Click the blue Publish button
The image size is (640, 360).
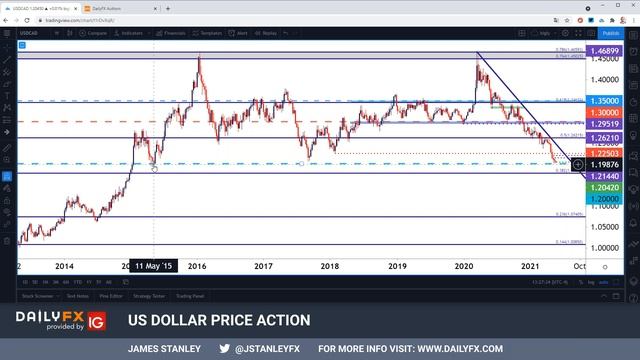tap(611, 33)
